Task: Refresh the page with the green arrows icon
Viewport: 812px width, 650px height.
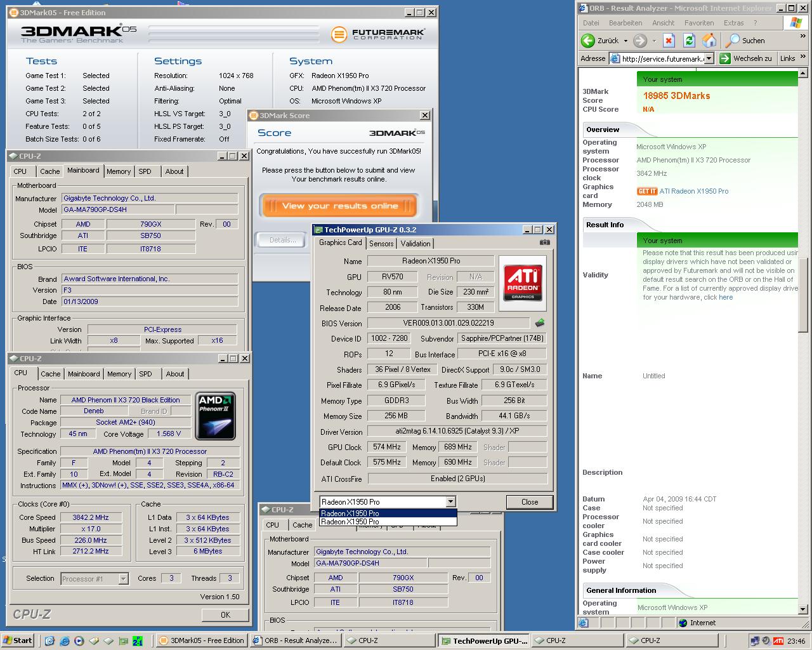Action: pos(689,41)
